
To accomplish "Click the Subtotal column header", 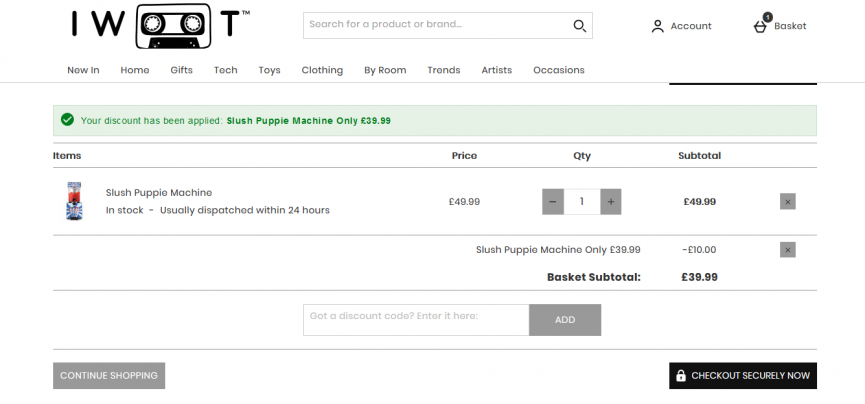I will click(699, 156).
